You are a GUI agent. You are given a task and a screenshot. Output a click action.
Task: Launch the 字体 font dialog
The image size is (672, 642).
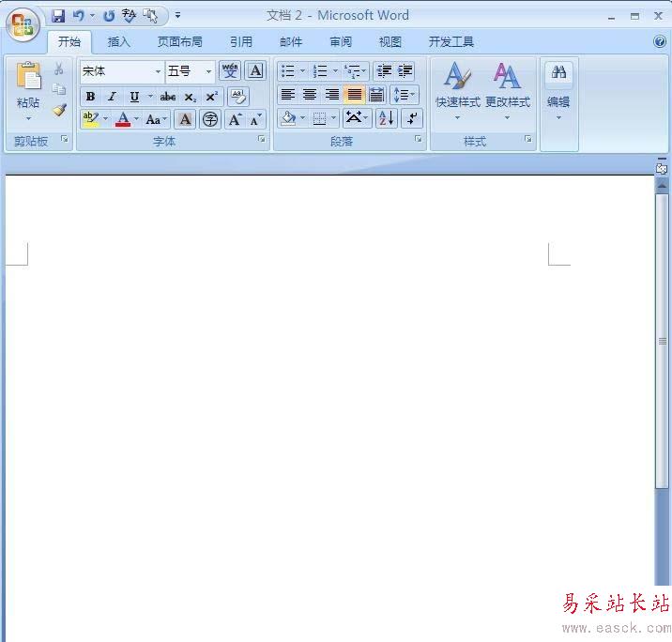[262, 139]
